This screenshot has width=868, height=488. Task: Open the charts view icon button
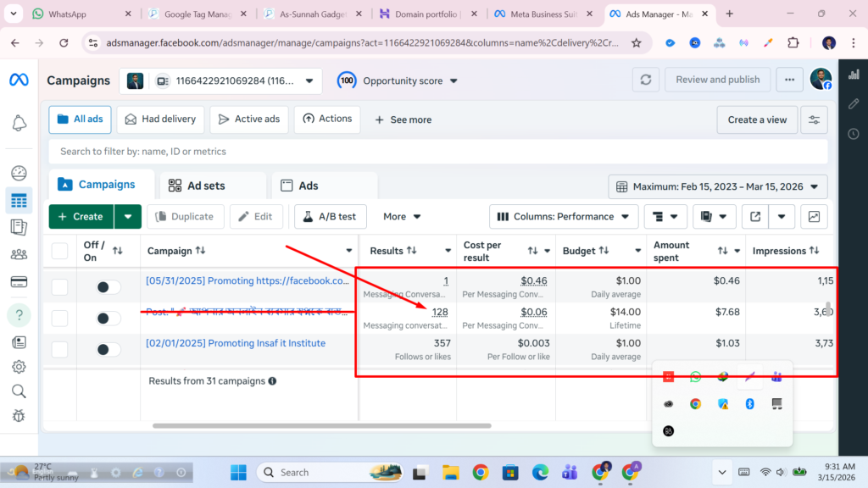814,217
